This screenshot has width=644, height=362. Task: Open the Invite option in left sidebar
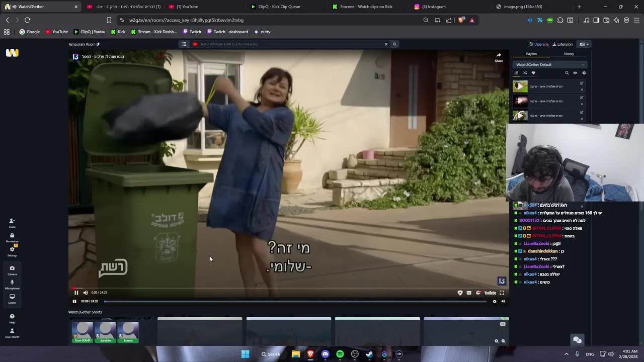click(x=12, y=223)
